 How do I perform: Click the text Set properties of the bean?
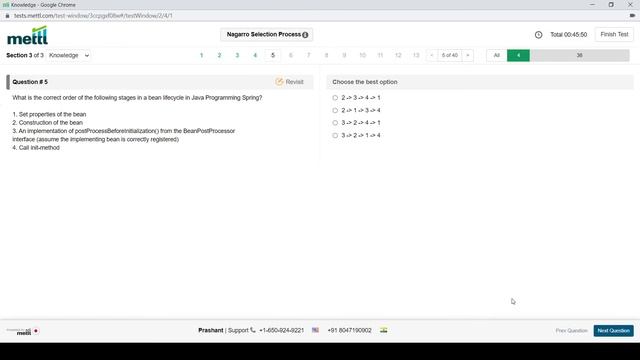[x=52, y=114]
